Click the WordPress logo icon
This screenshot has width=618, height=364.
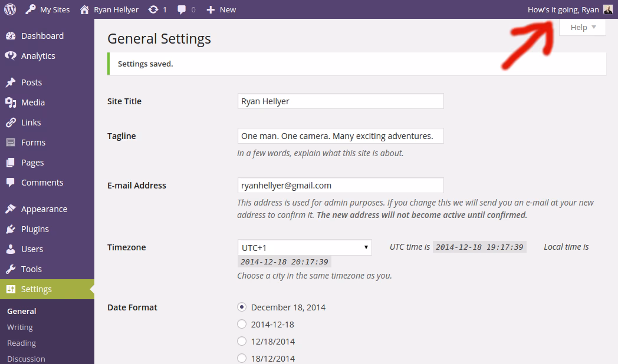pyautogui.click(x=10, y=9)
